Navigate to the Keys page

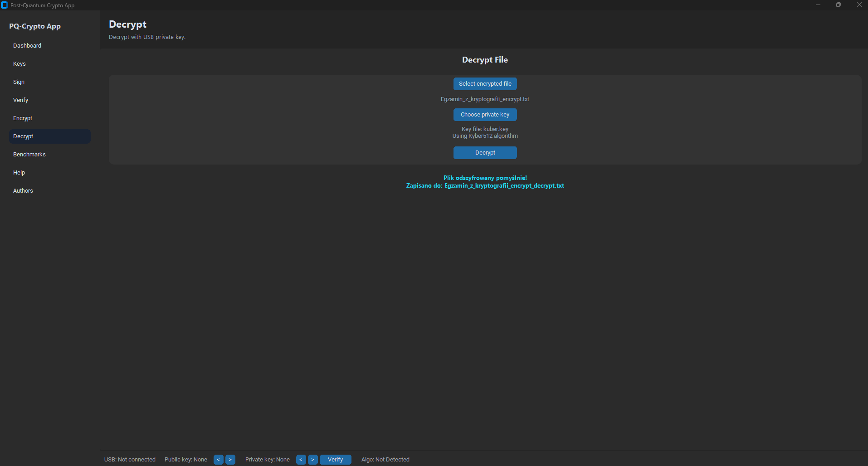click(20, 63)
